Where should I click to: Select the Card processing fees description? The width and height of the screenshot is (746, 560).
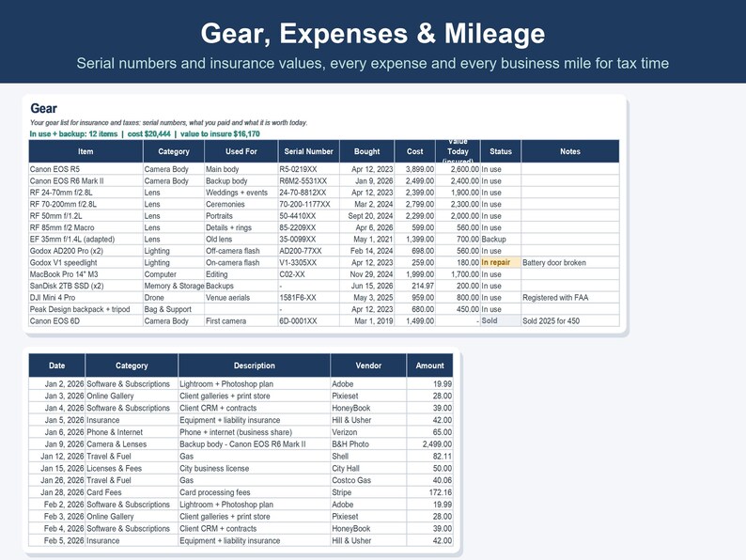click(254, 492)
